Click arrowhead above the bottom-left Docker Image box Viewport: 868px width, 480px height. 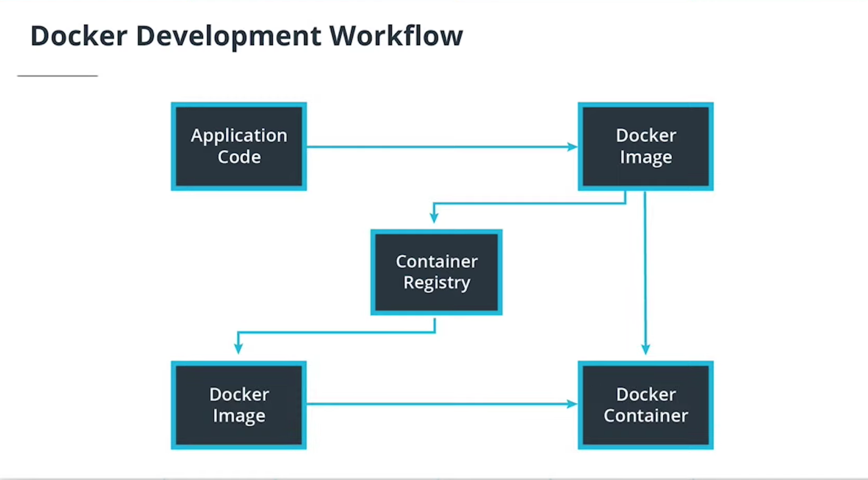click(x=238, y=348)
